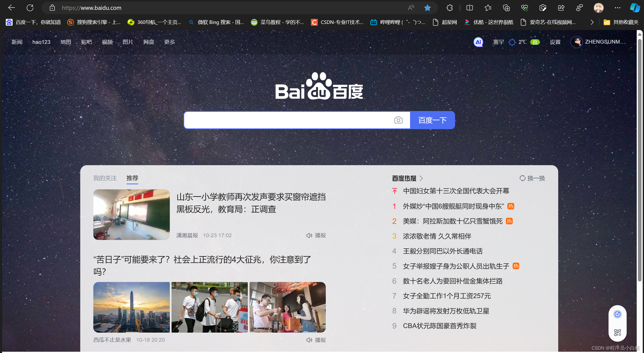Refresh hot search list with 换一换

coord(532,178)
